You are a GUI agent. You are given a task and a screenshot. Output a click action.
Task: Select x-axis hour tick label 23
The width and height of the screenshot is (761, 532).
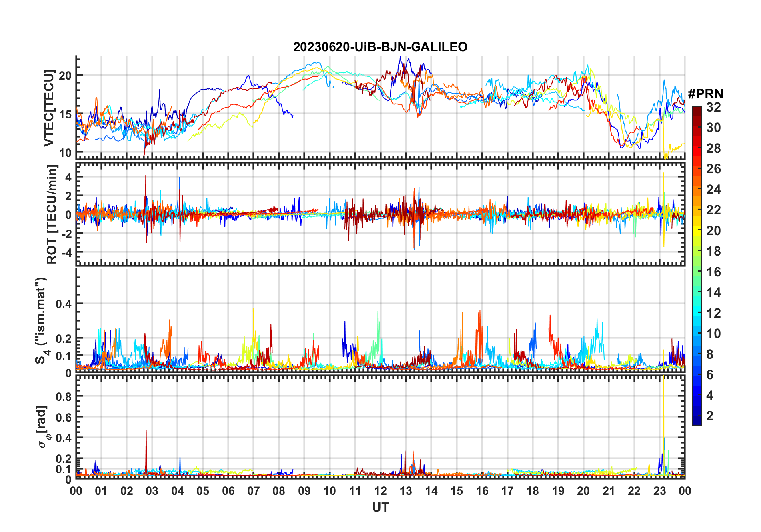click(x=659, y=491)
